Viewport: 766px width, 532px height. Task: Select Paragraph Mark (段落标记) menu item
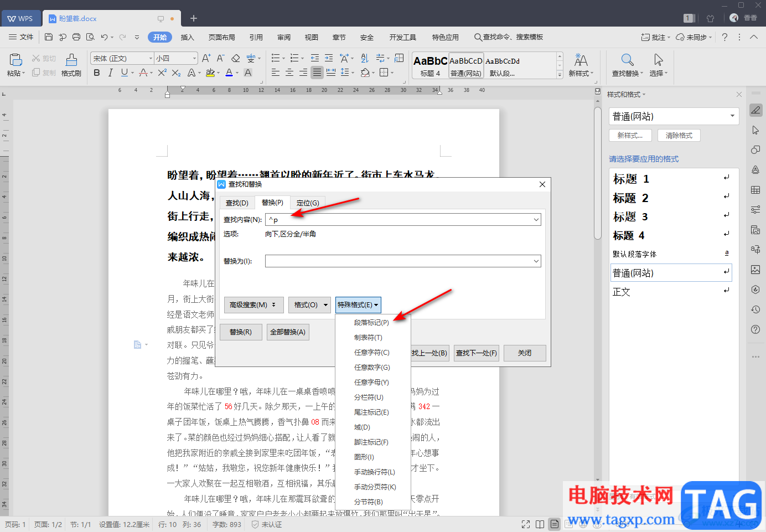click(372, 323)
